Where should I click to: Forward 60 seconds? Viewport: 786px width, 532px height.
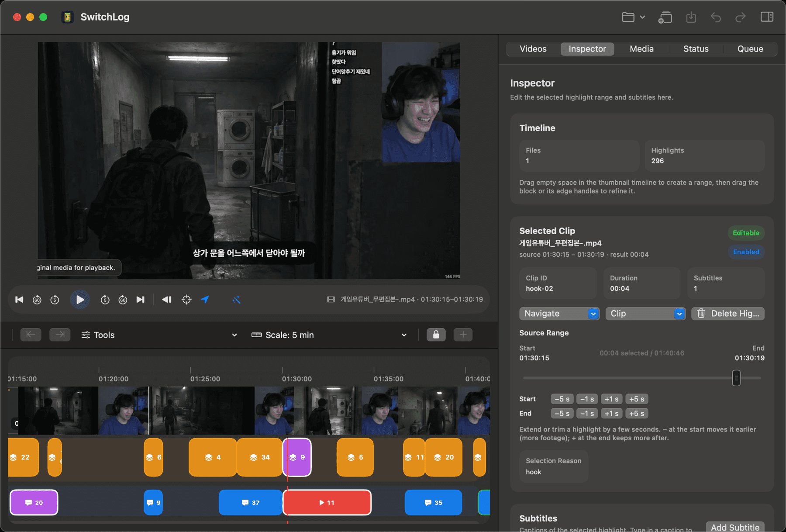pos(123,300)
